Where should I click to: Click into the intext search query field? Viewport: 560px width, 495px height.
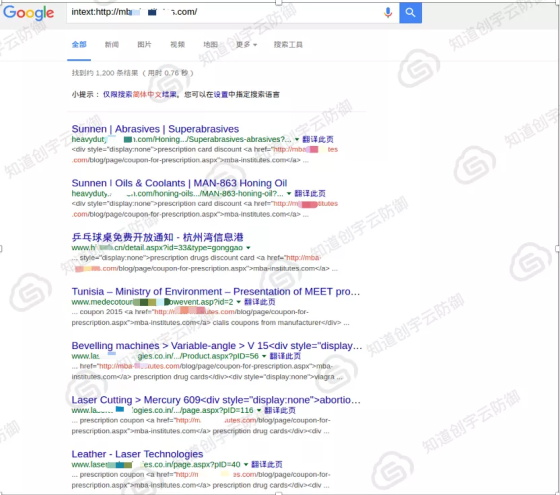[x=225, y=12]
